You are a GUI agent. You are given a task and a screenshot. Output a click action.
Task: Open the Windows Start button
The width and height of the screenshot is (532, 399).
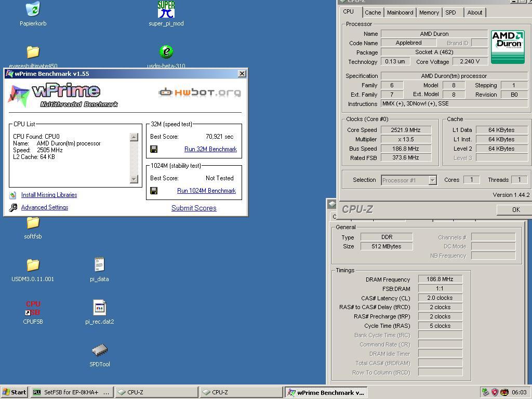click(x=14, y=392)
